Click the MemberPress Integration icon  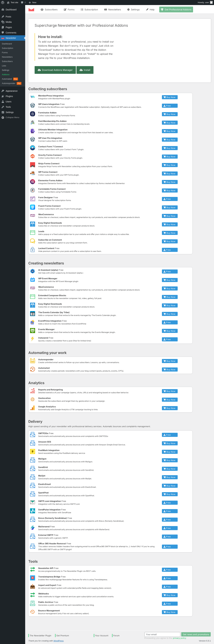tap(33, 97)
